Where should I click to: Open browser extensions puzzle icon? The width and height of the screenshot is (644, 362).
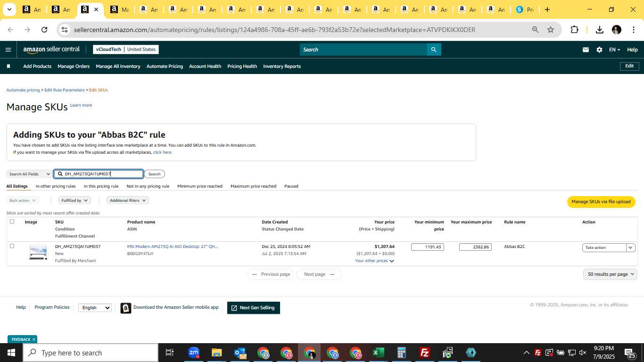[574, 30]
